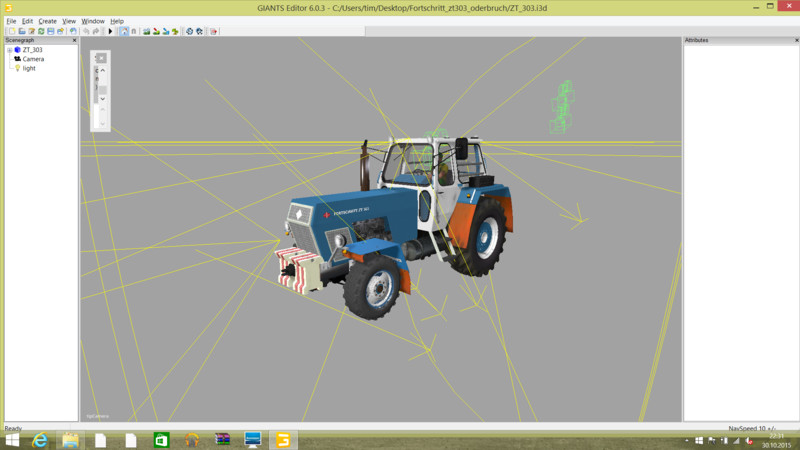This screenshot has width=800, height=450.
Task: Select the Terrain detail texture paint icon
Action: 157,32
